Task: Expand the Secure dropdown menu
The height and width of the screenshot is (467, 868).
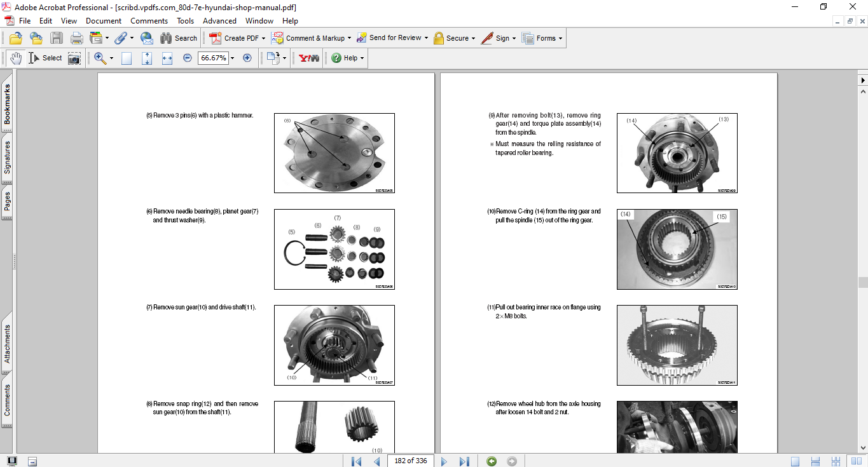Action: pos(474,38)
